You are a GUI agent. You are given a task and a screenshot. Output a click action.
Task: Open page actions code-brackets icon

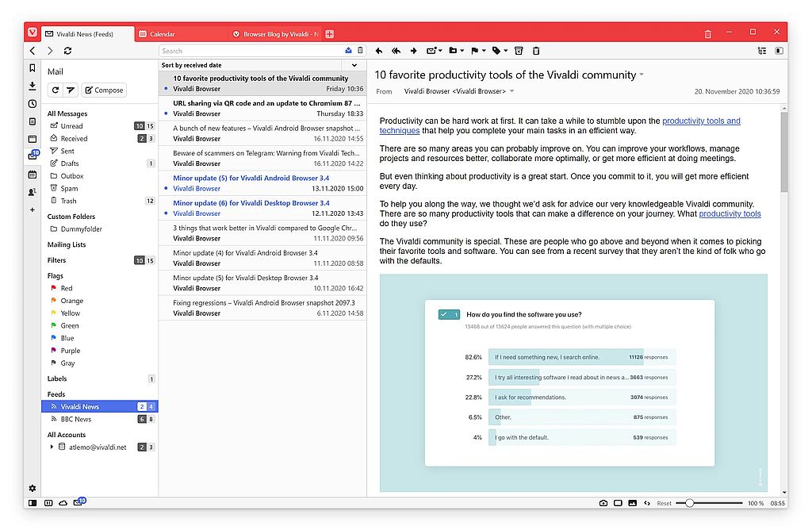click(x=647, y=503)
